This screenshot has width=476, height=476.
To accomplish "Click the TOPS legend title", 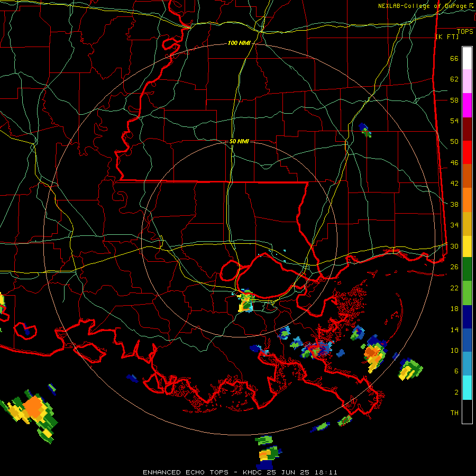I will [465, 32].
